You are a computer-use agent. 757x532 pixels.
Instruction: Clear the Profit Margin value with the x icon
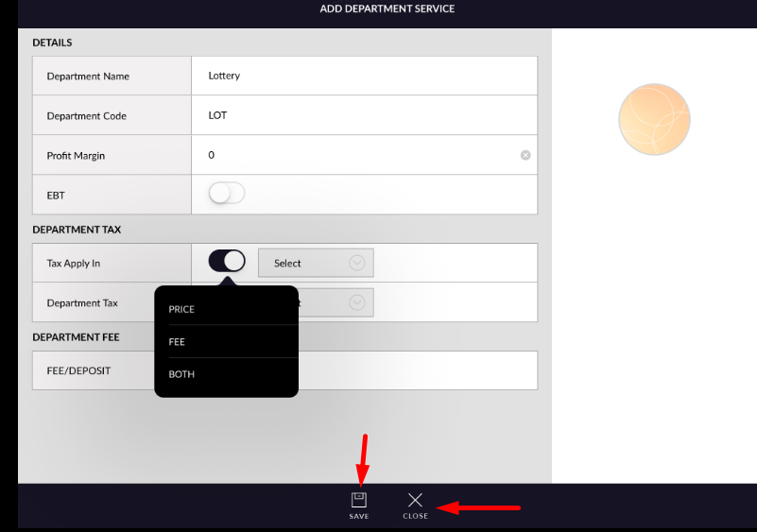pos(525,155)
